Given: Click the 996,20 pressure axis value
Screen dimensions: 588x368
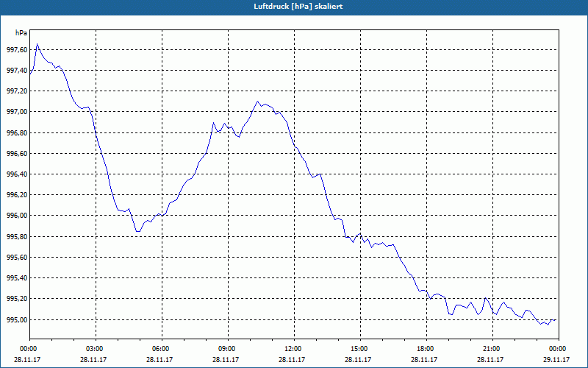Looking at the screenshot, I should point(17,195).
